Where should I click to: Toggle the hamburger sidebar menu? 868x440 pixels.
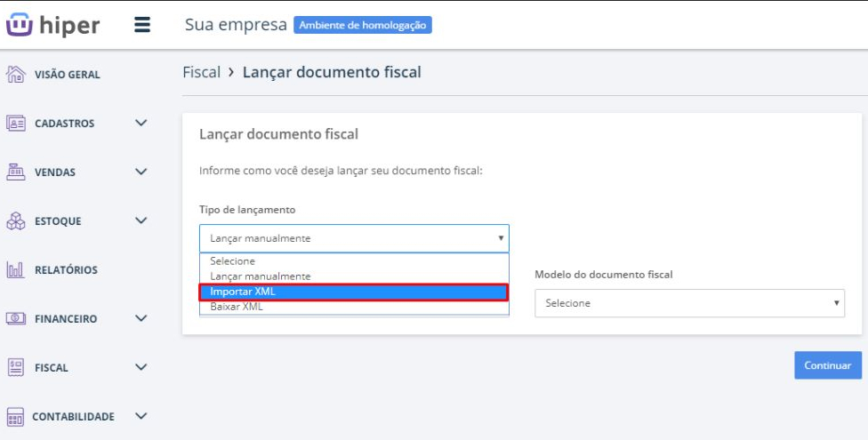[142, 25]
